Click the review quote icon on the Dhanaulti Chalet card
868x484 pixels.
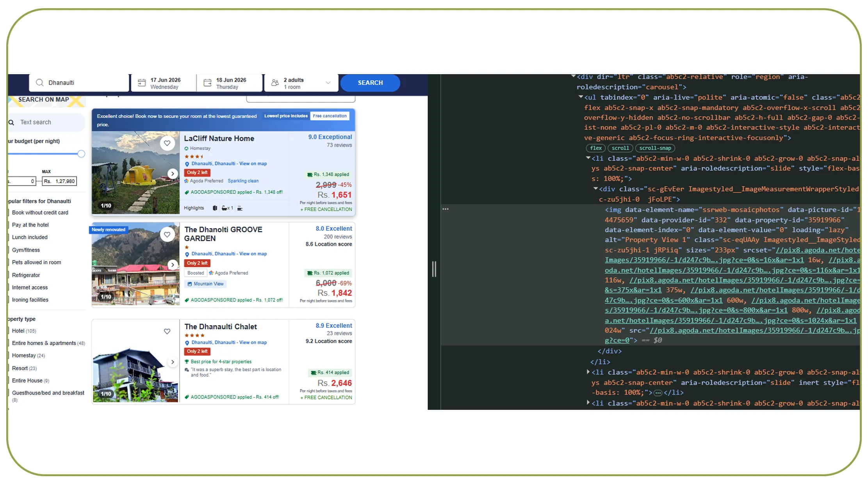pyautogui.click(x=187, y=370)
